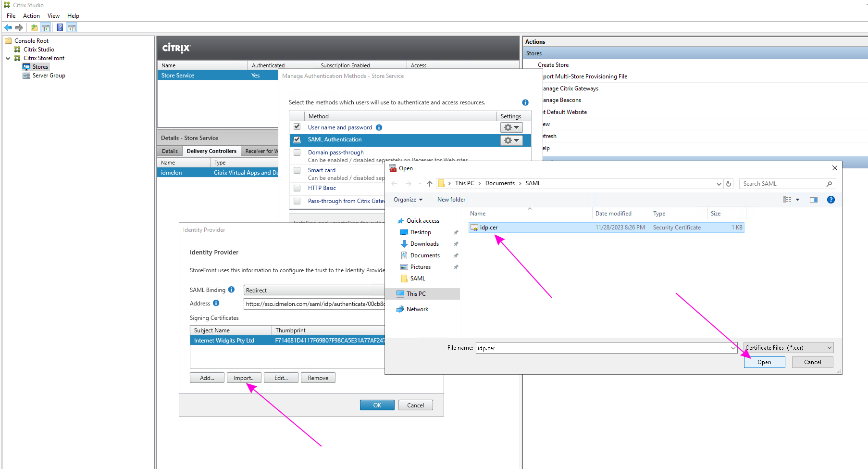Expand address bar history dropdown
This screenshot has width=868, height=469.
coord(719,184)
